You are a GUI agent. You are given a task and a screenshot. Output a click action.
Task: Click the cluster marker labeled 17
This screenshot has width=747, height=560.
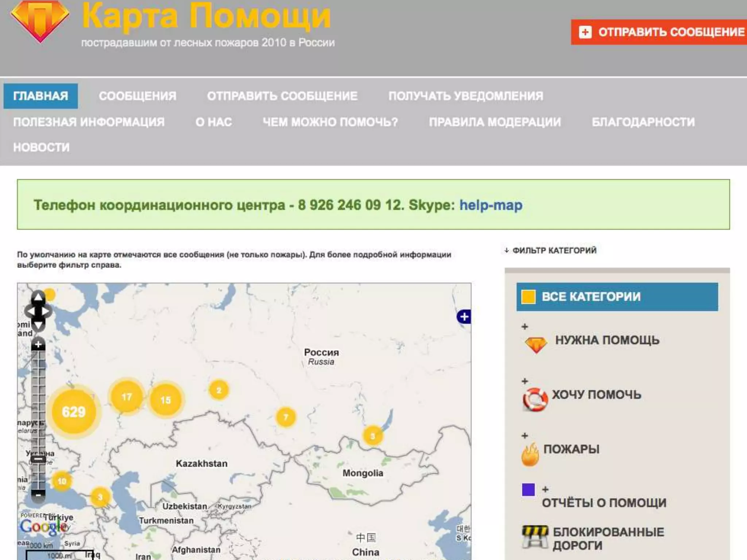(x=127, y=397)
